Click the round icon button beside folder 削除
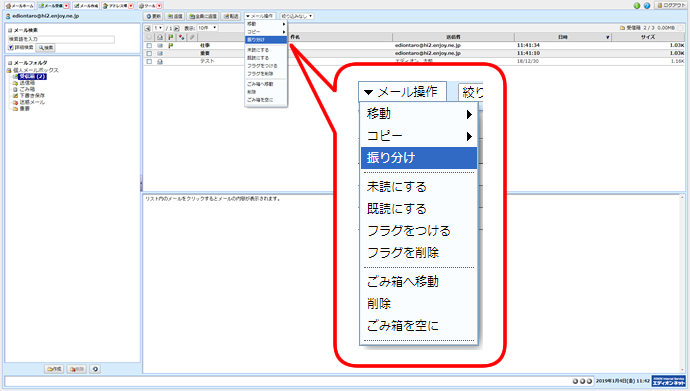690x391 pixels. click(x=95, y=369)
